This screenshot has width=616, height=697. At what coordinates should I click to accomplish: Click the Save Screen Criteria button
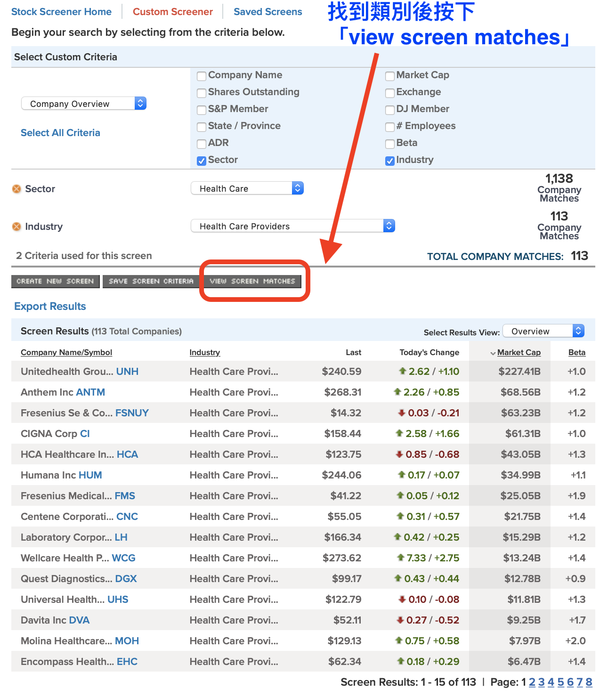coord(151,281)
